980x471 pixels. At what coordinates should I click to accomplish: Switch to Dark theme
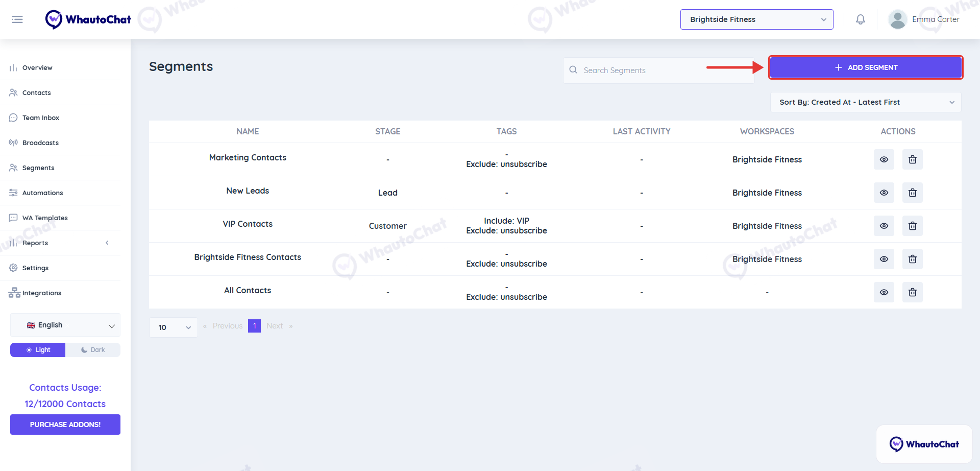click(x=93, y=350)
